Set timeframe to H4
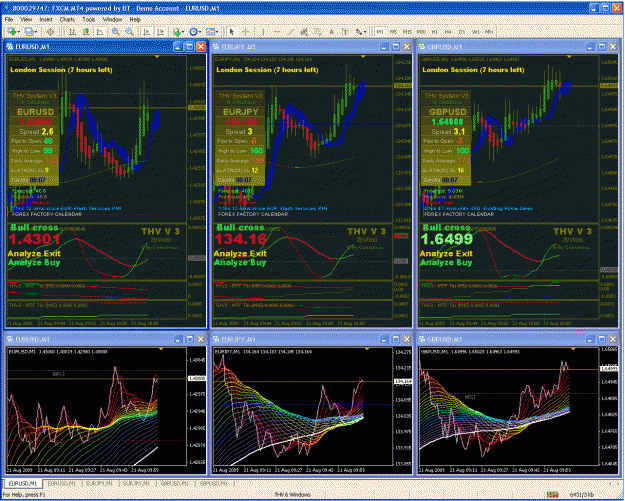Image resolution: width=625 pixels, height=501 pixels. [x=448, y=32]
